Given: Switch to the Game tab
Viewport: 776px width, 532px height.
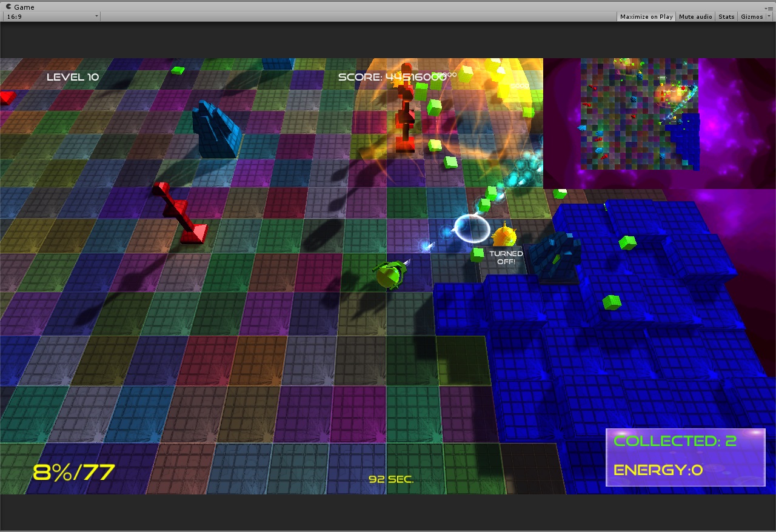Looking at the screenshot, I should coord(20,7).
